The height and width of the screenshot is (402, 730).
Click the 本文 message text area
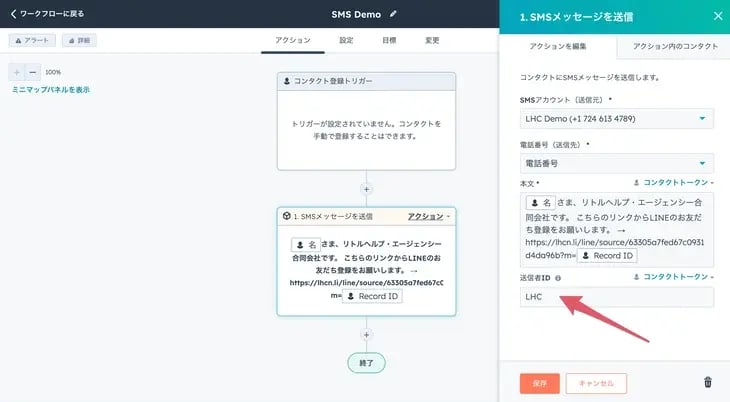click(616, 230)
